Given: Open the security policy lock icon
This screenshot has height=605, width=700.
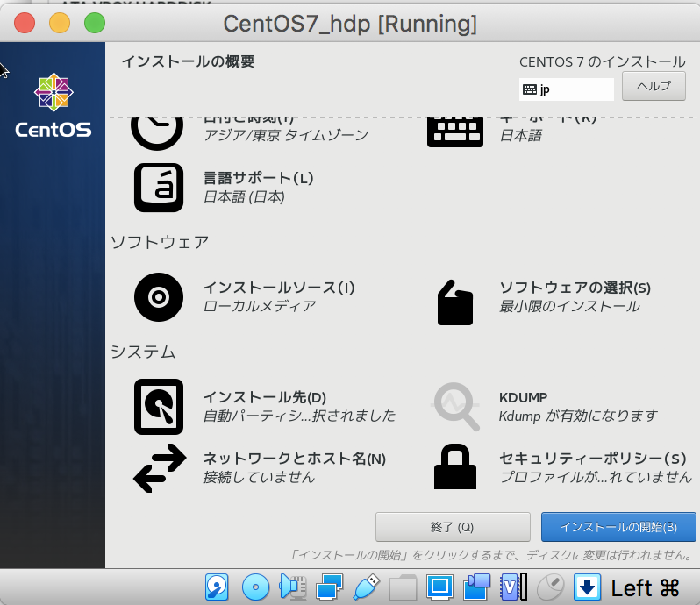Looking at the screenshot, I should coord(455,466).
